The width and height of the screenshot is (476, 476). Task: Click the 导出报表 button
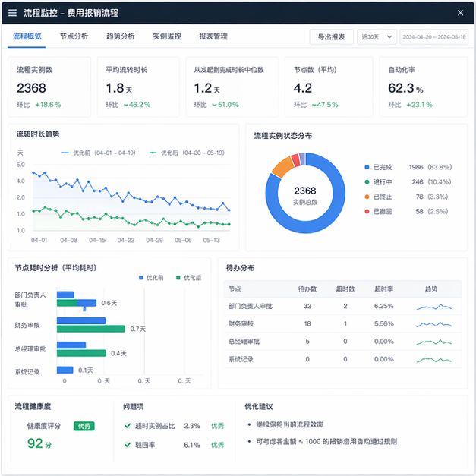(x=331, y=37)
